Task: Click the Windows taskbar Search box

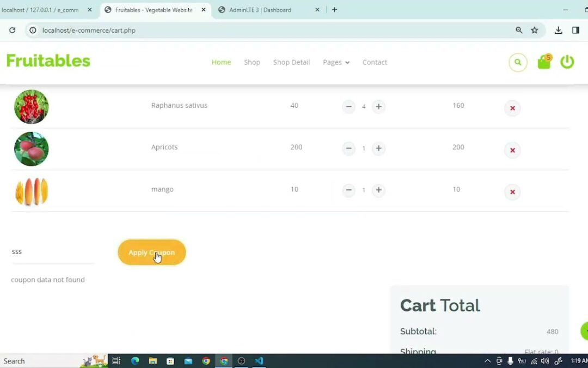Action: coord(53,361)
